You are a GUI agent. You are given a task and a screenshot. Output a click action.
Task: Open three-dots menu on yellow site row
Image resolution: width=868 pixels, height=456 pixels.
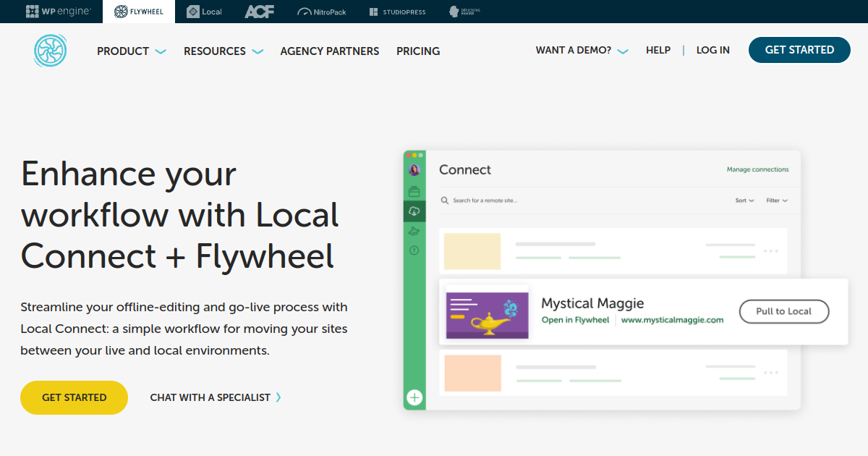[x=771, y=251]
